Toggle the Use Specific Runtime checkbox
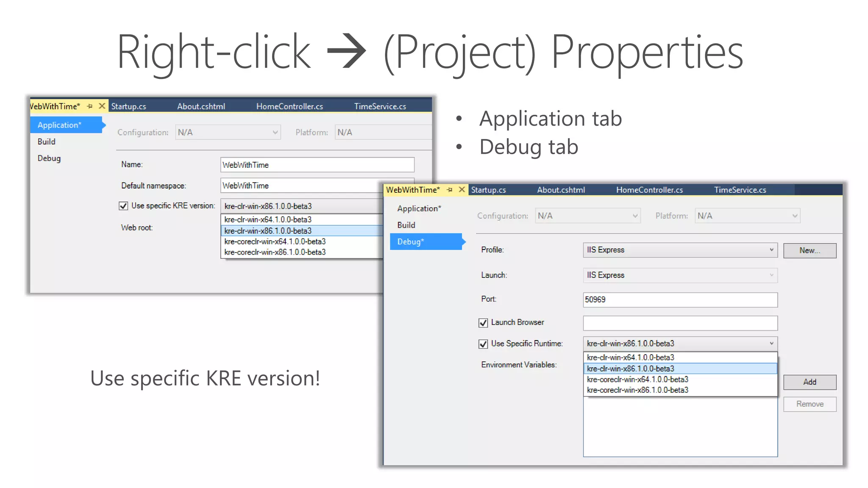The height and width of the screenshot is (488, 868). (x=483, y=344)
